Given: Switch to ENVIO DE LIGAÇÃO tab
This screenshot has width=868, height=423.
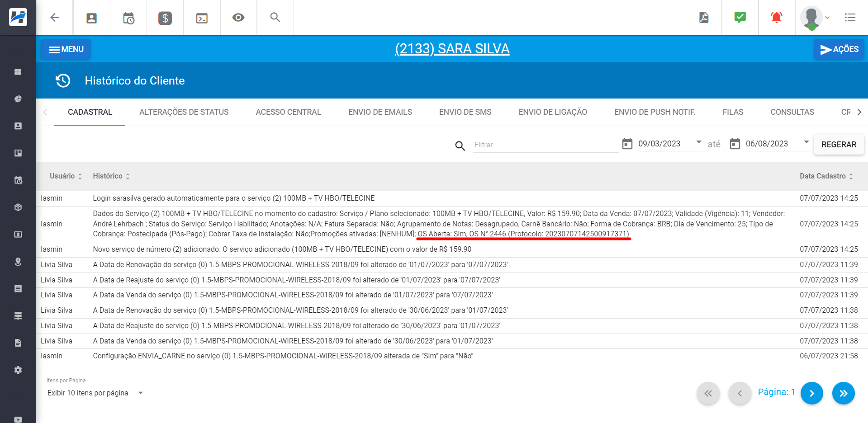Looking at the screenshot, I should click(x=553, y=112).
